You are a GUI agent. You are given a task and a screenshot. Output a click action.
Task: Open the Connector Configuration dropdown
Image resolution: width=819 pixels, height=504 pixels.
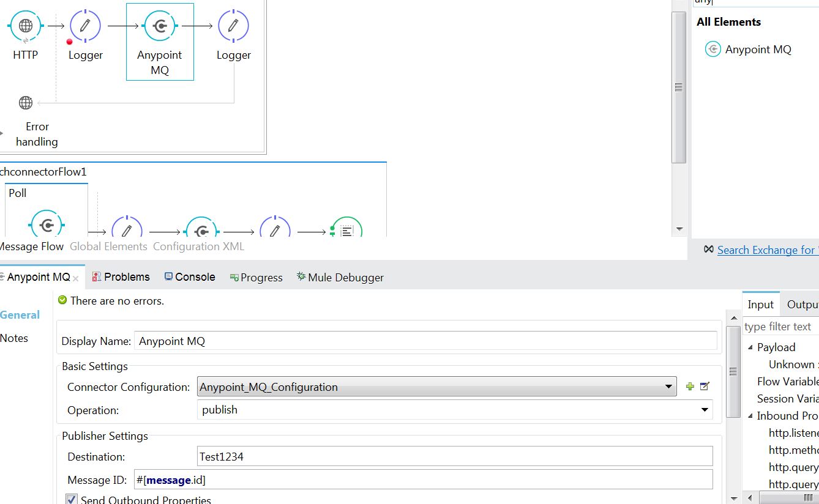[x=668, y=387]
